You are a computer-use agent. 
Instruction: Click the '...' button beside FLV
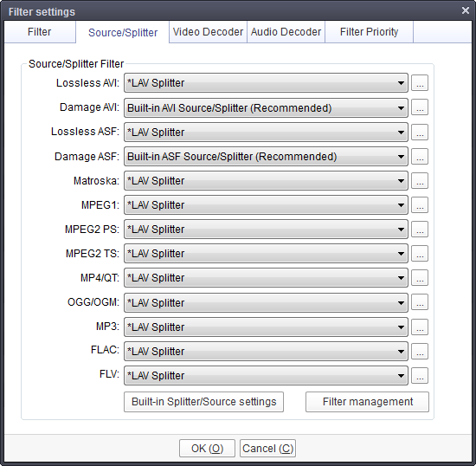pos(420,375)
